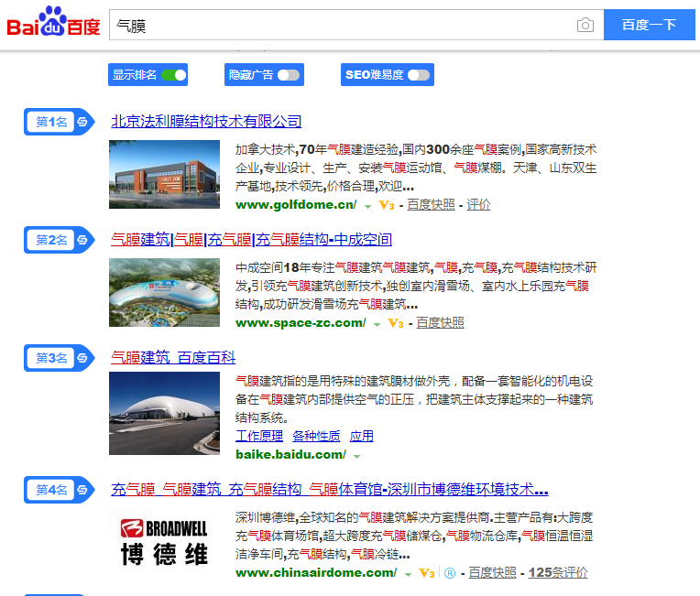Click www.golfdome.cn/ green URL
The image size is (700, 596).
pyautogui.click(x=296, y=205)
